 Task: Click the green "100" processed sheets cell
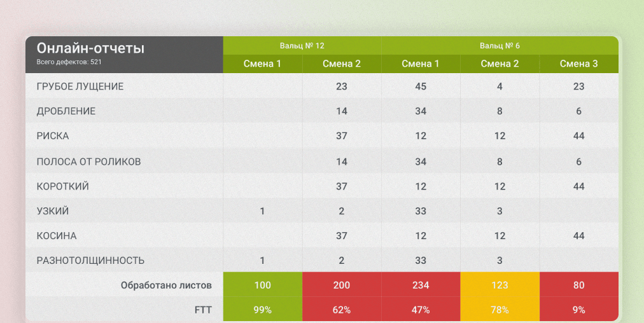[262, 285]
